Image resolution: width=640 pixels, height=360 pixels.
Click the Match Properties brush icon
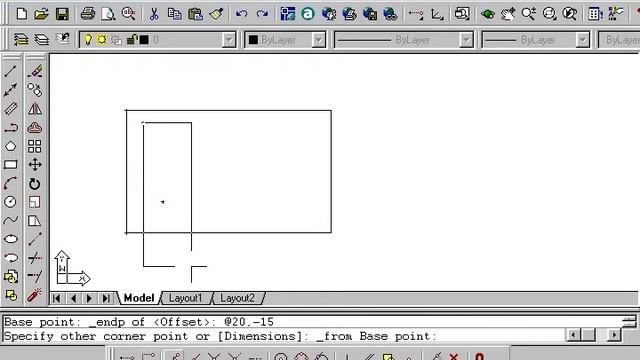click(216, 14)
